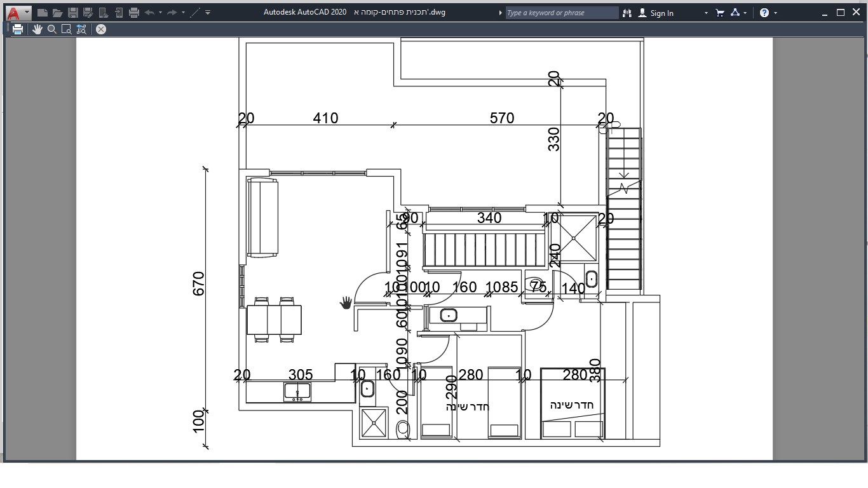The width and height of the screenshot is (868, 488).
Task: Redo the last undone action
Action: [172, 13]
